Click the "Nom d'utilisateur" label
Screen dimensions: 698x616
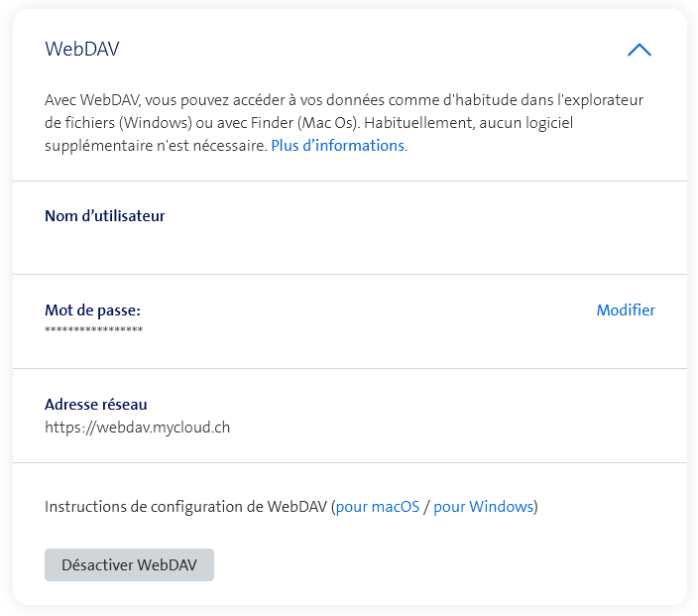(104, 215)
